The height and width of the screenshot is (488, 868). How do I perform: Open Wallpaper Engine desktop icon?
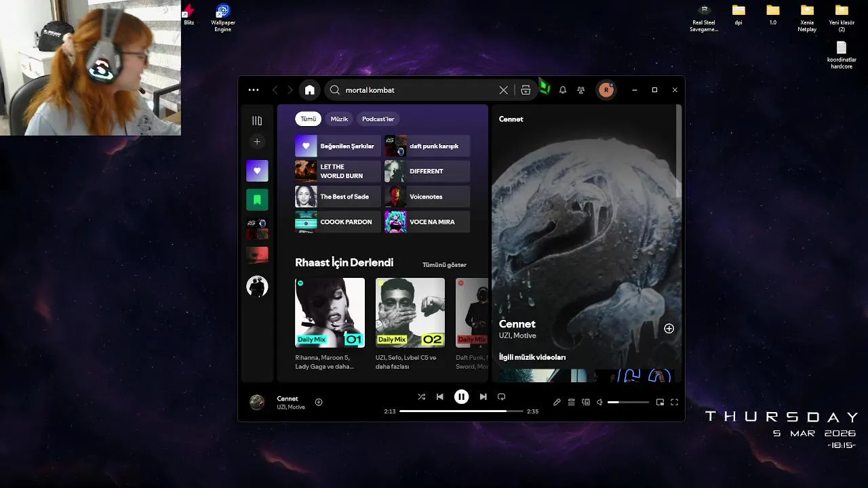coord(223,18)
